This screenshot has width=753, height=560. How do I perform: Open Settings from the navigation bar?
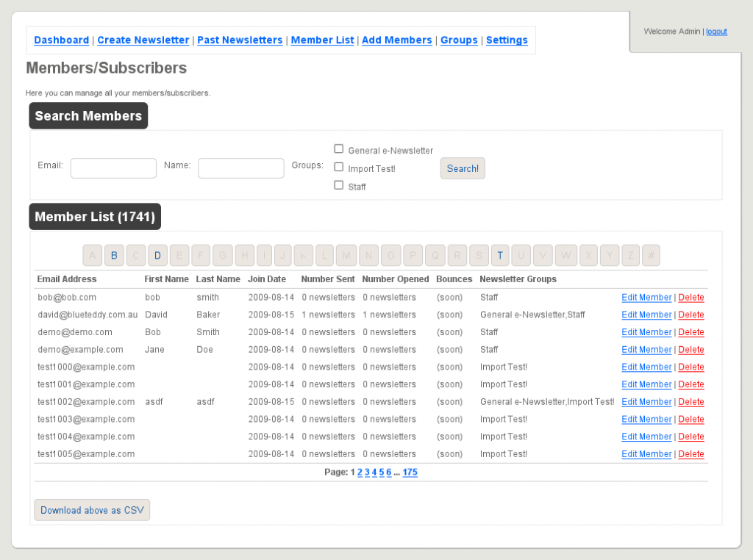pos(507,40)
